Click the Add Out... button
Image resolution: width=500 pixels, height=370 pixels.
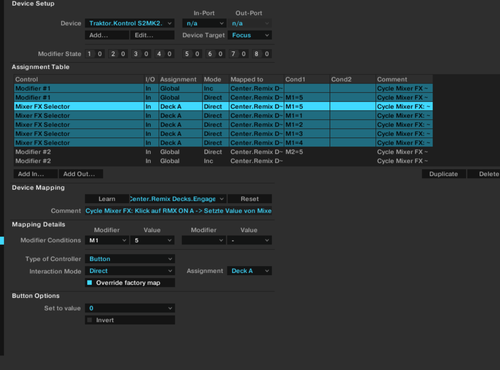(x=81, y=174)
